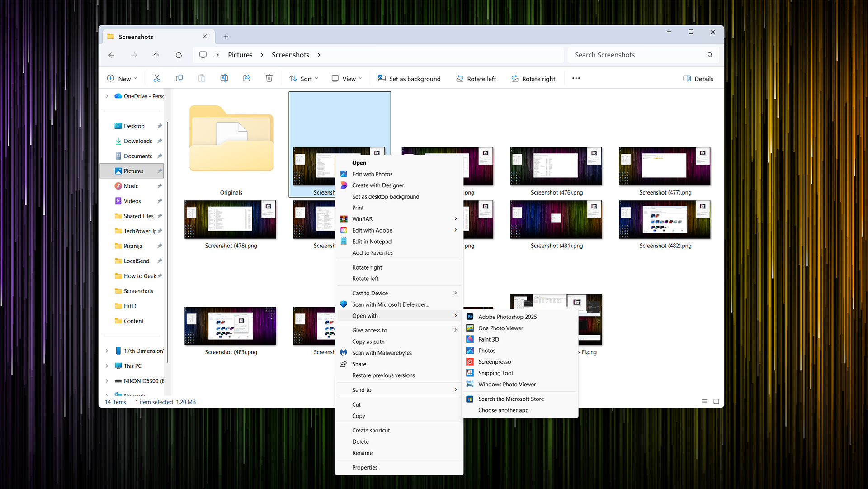This screenshot has height=489, width=868.
Task: Choose Paint 3D in Open with list
Action: [x=520, y=339]
